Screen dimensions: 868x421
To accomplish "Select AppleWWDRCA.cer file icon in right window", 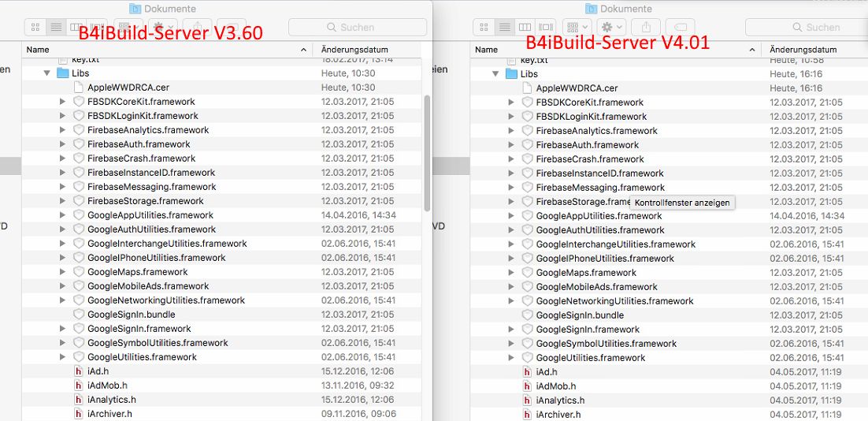I will tap(526, 88).
